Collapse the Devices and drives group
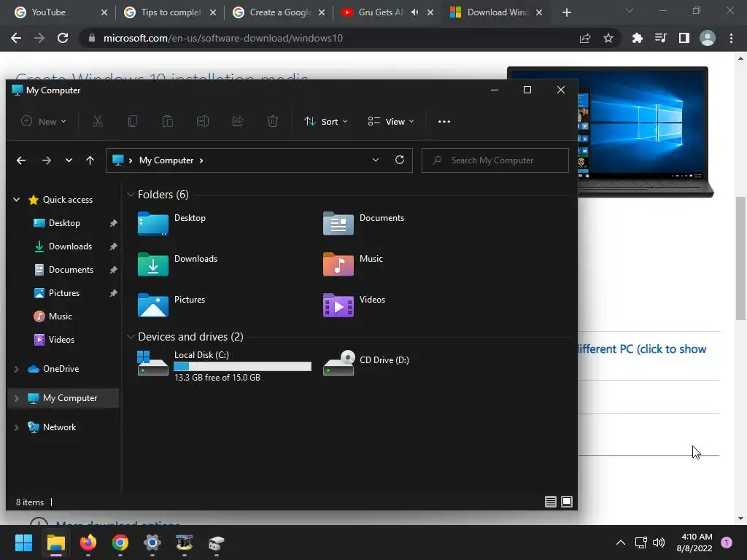This screenshot has width=747, height=560. point(131,337)
